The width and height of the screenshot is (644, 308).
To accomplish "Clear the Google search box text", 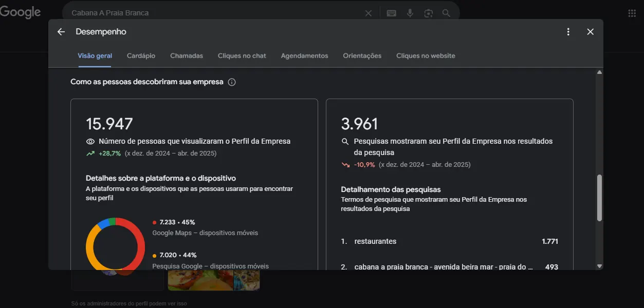I will (369, 13).
